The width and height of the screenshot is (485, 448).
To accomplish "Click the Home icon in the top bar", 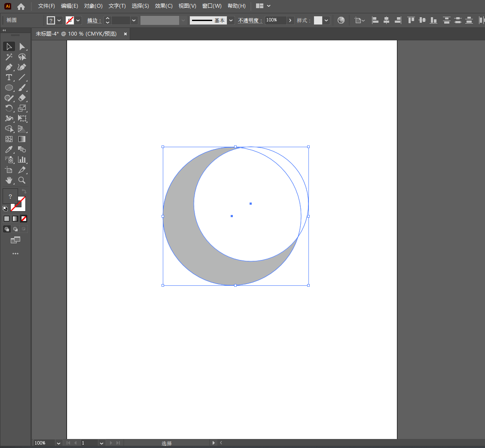I will [x=21, y=6].
